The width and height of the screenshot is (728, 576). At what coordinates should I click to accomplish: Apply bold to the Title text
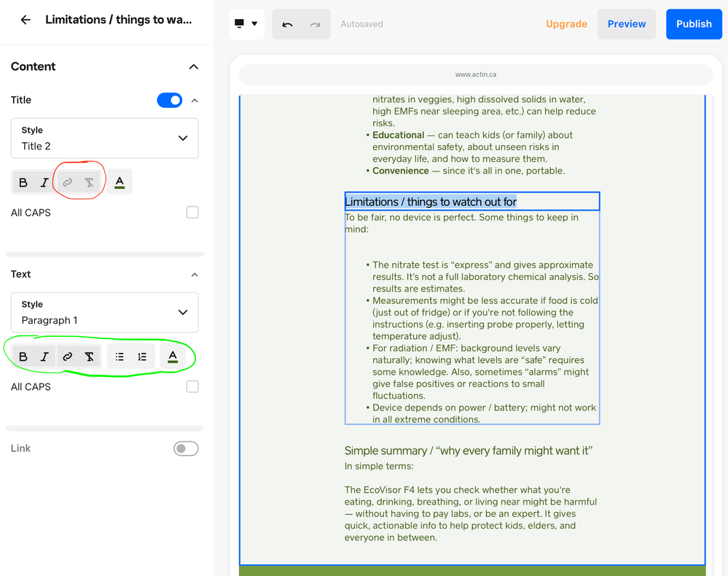click(x=23, y=182)
